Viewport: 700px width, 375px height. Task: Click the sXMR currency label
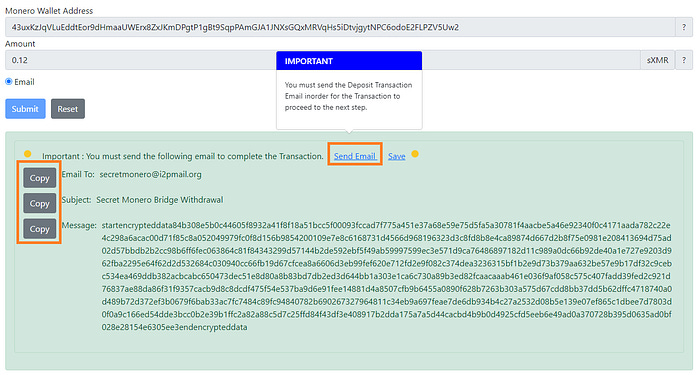pyautogui.click(x=658, y=60)
